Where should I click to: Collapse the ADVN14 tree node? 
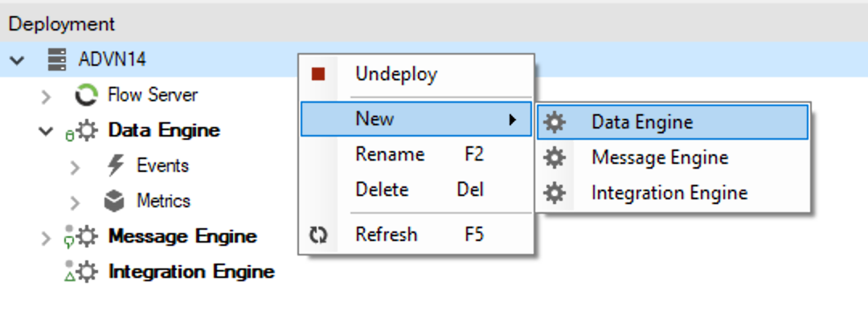[18, 59]
